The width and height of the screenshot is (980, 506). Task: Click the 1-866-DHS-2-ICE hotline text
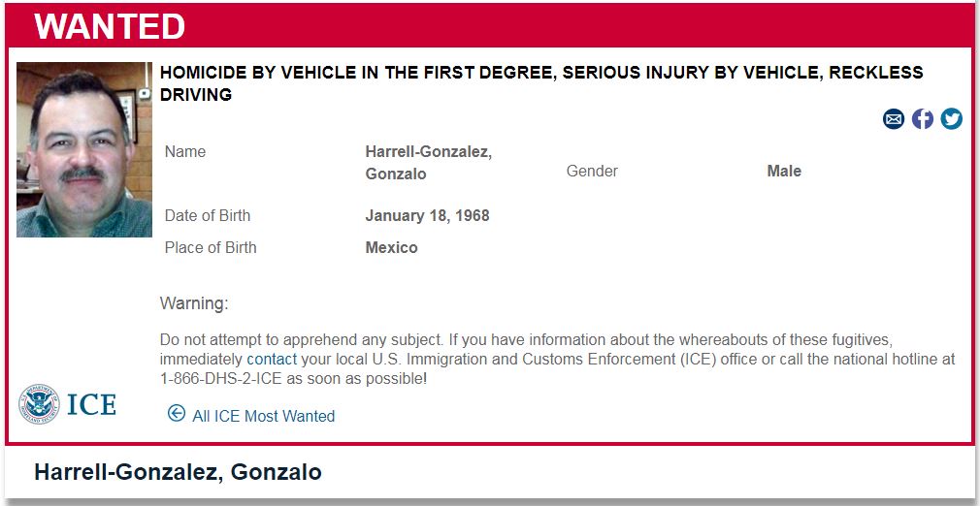point(223,378)
